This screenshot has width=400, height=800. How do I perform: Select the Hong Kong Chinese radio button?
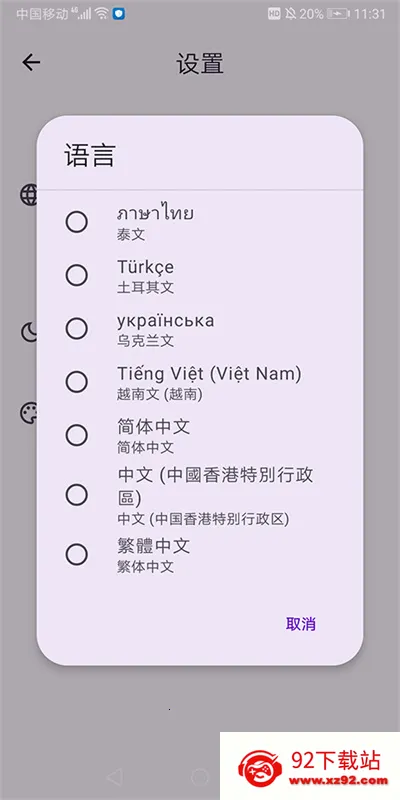pyautogui.click(x=77, y=495)
